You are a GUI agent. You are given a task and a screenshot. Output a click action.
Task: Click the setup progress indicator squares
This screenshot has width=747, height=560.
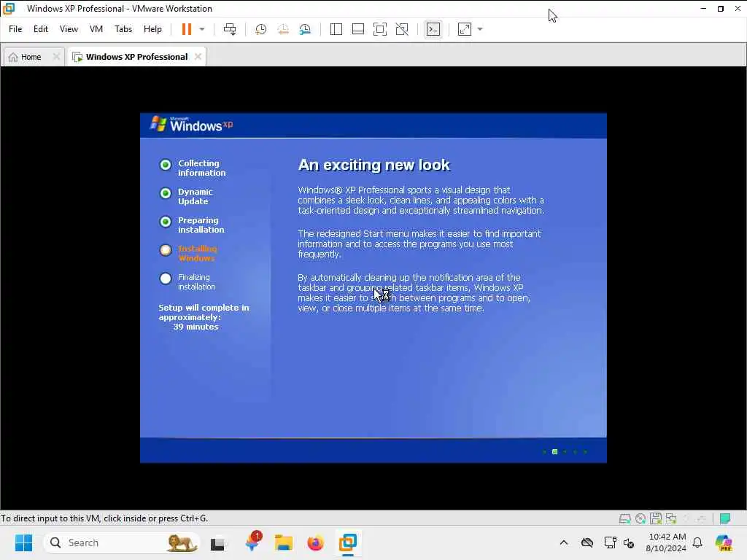[x=565, y=451]
